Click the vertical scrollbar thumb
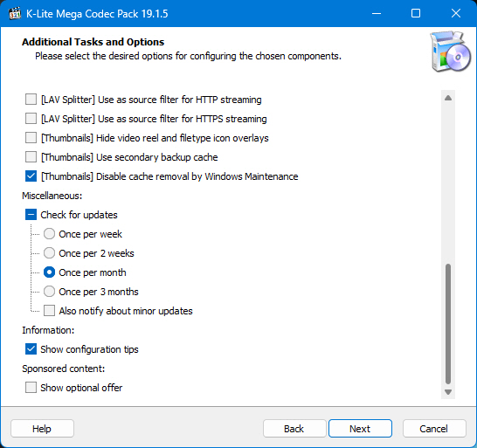Image resolution: width=477 pixels, height=448 pixels. [x=448, y=324]
